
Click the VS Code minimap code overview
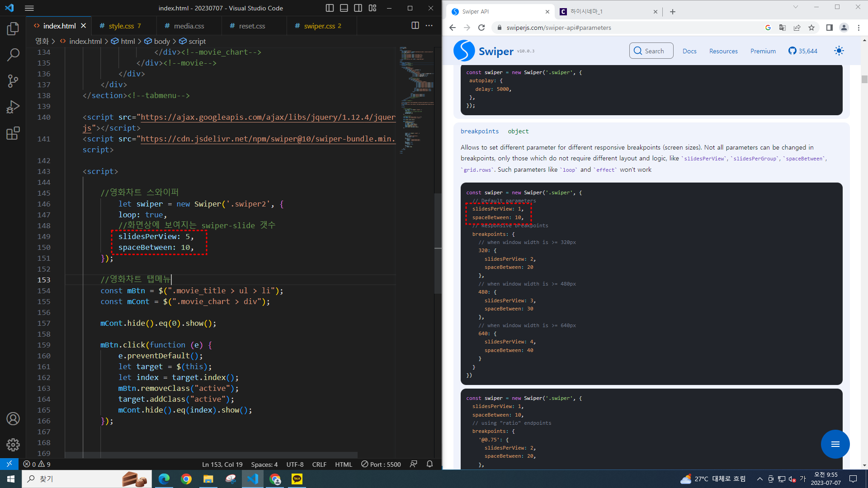pyautogui.click(x=416, y=99)
